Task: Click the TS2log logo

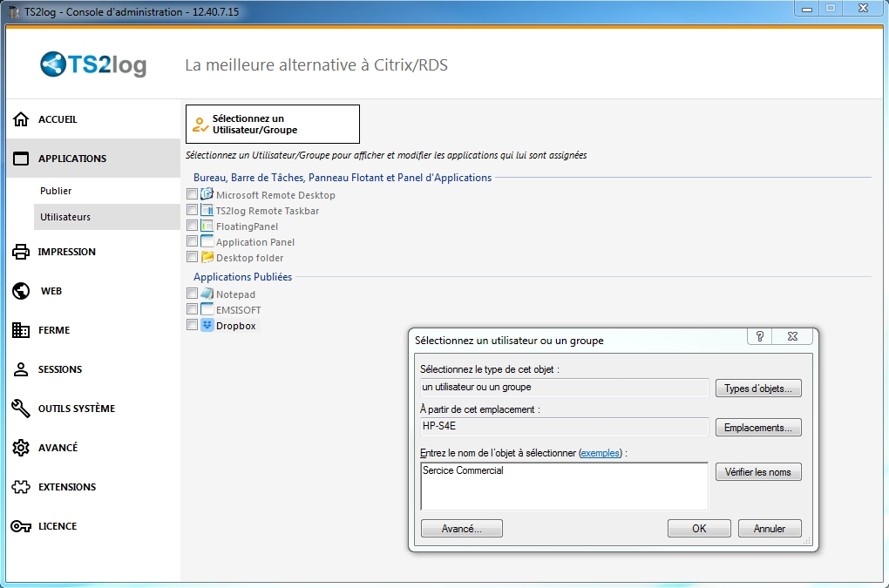Action: pyautogui.click(x=93, y=64)
